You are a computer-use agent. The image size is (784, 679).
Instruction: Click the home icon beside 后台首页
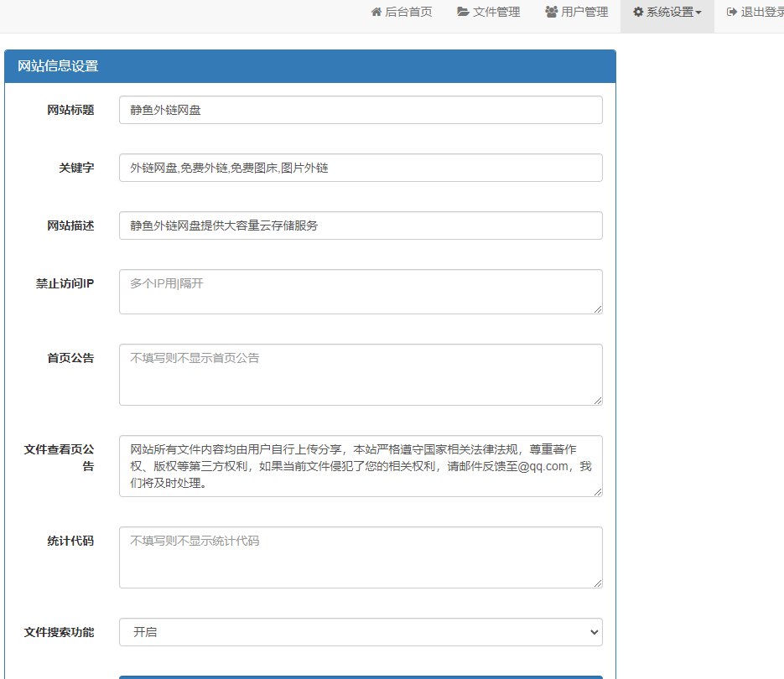tap(376, 13)
